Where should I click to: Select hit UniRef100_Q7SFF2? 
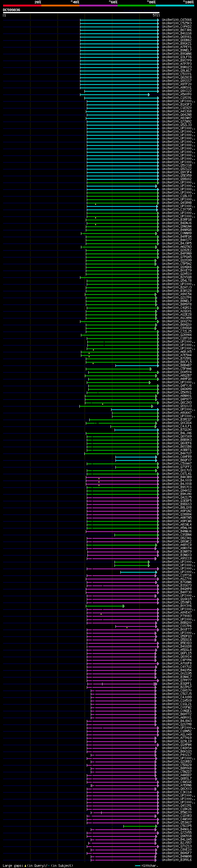click(177, 467)
